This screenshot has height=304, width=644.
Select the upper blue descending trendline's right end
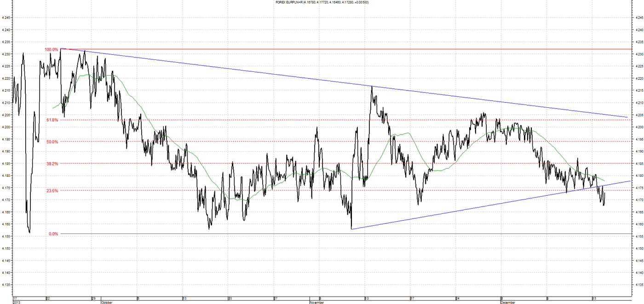coord(627,117)
